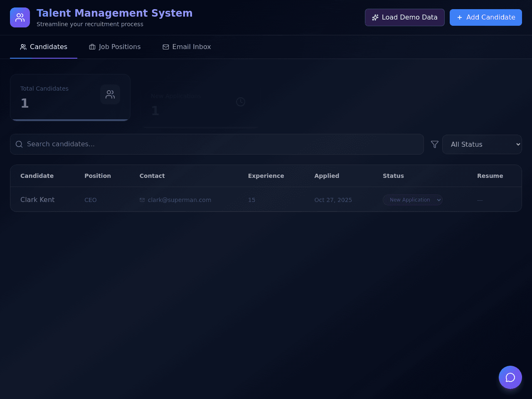Open the Email Inbox tab
The image size is (532, 399).
[x=187, y=47]
